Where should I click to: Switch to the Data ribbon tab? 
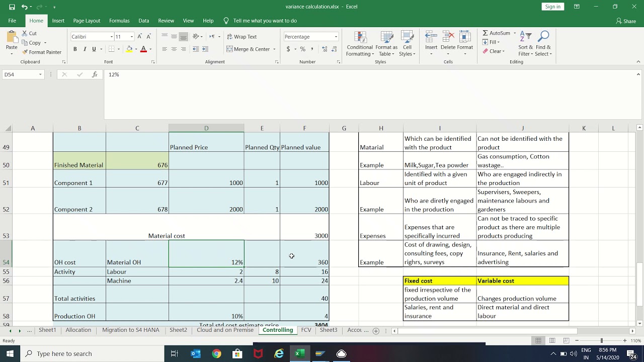(144, 21)
